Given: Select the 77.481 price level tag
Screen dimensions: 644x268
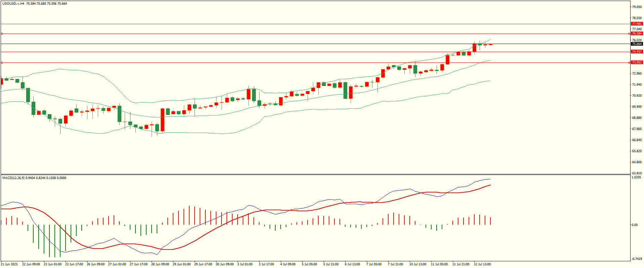Looking at the screenshot, I should click(637, 24).
